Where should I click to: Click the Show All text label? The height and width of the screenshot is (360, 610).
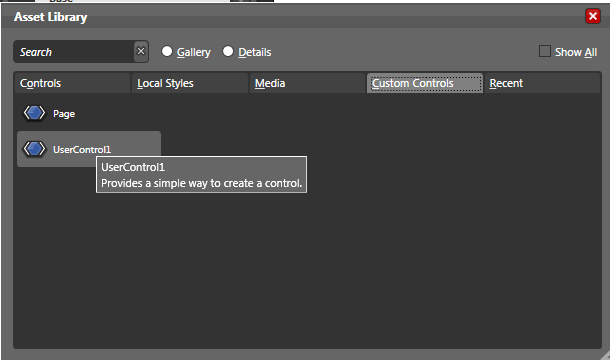click(576, 52)
